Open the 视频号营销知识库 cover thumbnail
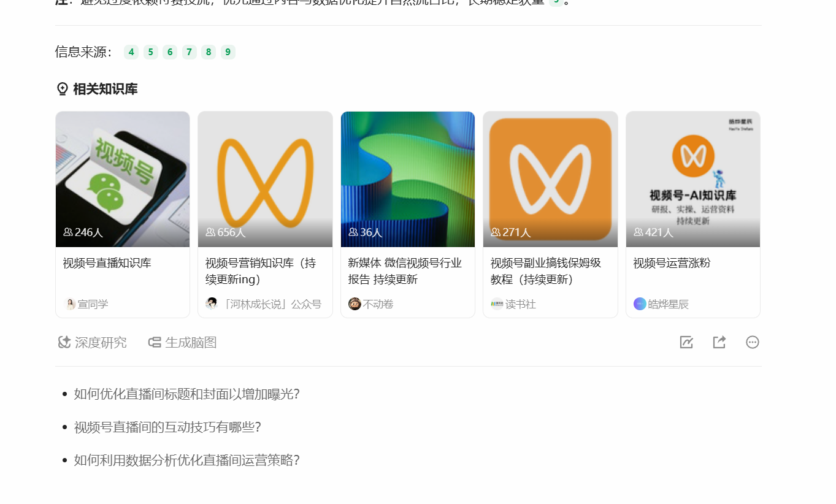Viewport: 836px width, 504px height. (x=265, y=179)
